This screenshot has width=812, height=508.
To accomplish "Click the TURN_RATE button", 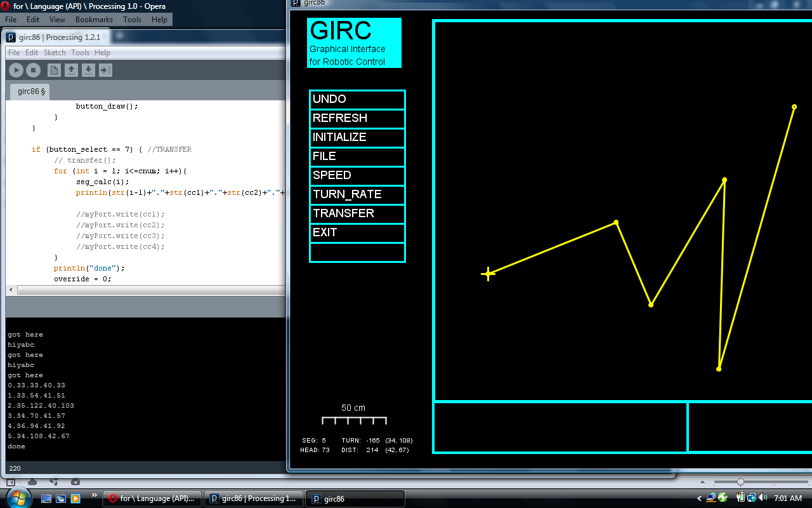I will [x=357, y=194].
